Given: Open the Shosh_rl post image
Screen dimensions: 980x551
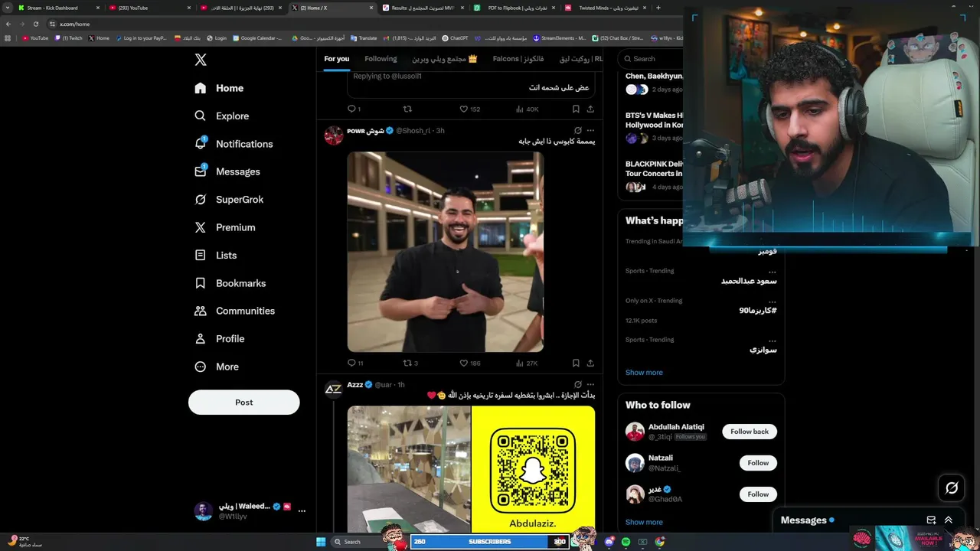Looking at the screenshot, I should [x=446, y=252].
